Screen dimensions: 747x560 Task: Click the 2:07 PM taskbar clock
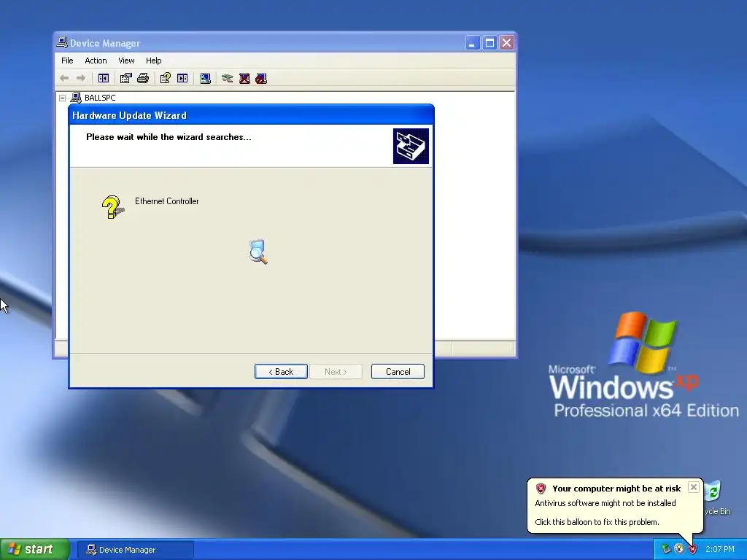pyautogui.click(x=720, y=549)
